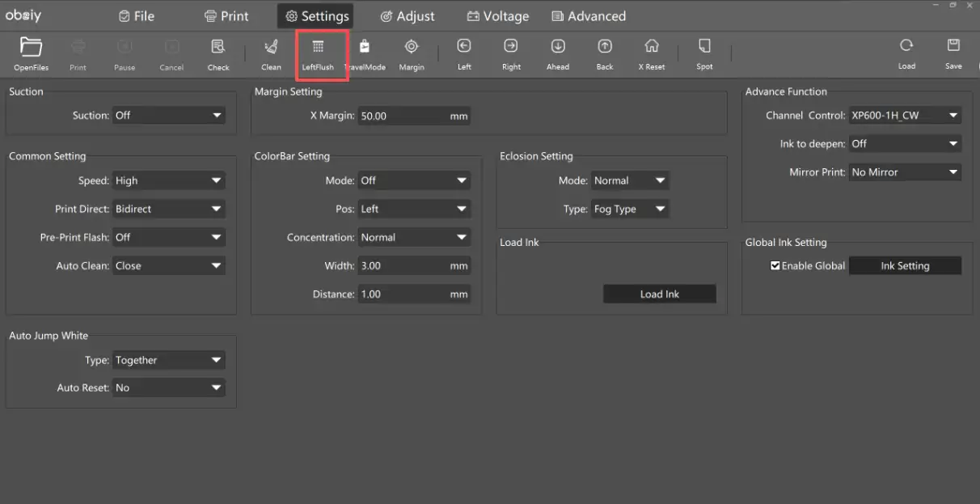The height and width of the screenshot is (504, 980).
Task: Move carriage with the Left icon
Action: [x=464, y=46]
